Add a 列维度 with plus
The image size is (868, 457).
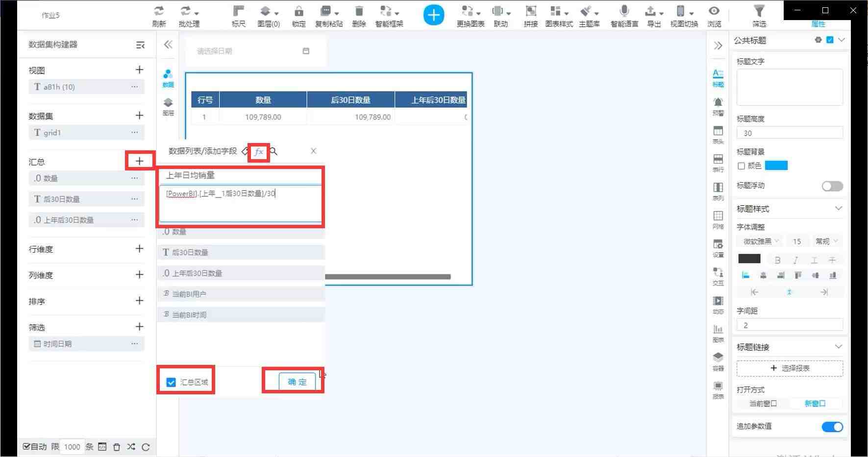point(139,274)
